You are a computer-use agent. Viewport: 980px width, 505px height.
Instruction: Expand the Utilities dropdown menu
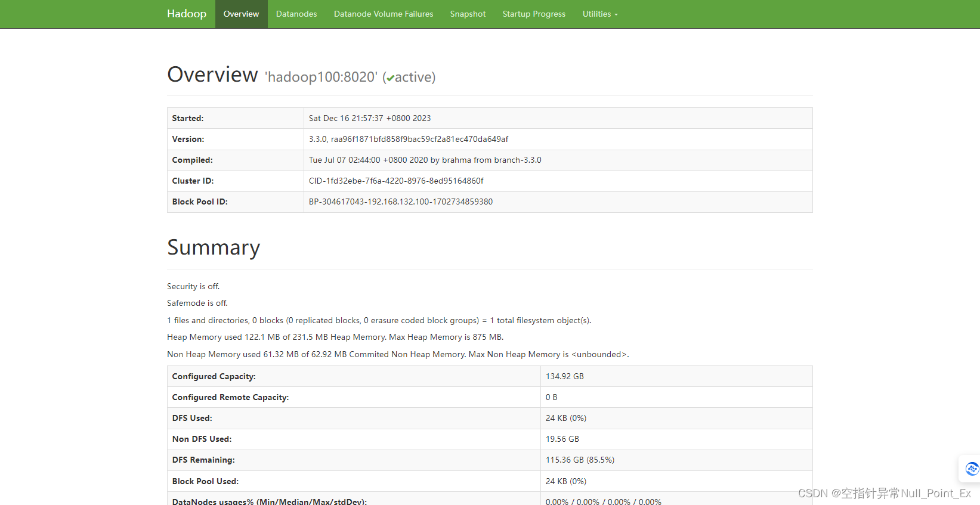(600, 14)
